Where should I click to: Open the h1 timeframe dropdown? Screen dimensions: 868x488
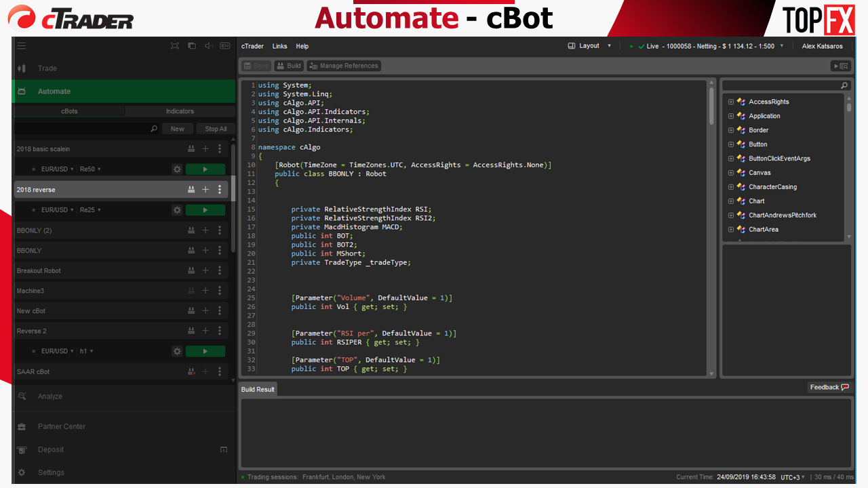point(86,351)
